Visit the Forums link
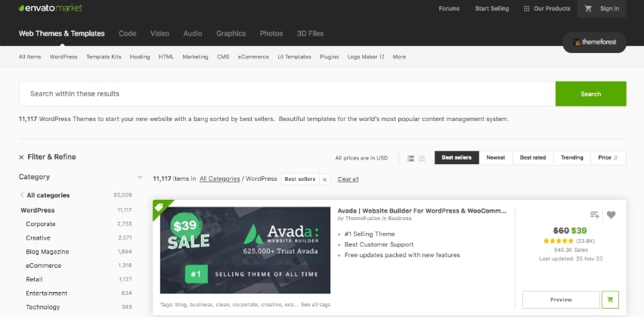 click(x=449, y=8)
